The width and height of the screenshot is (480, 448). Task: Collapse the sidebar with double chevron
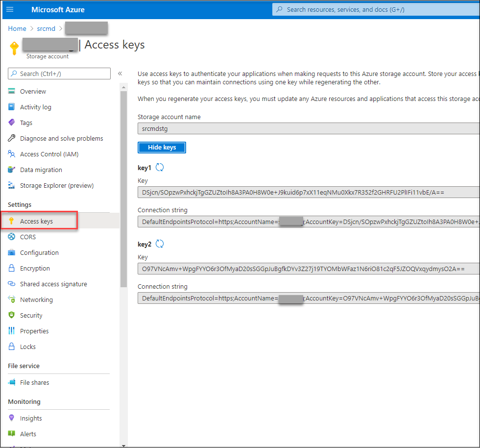(x=120, y=74)
